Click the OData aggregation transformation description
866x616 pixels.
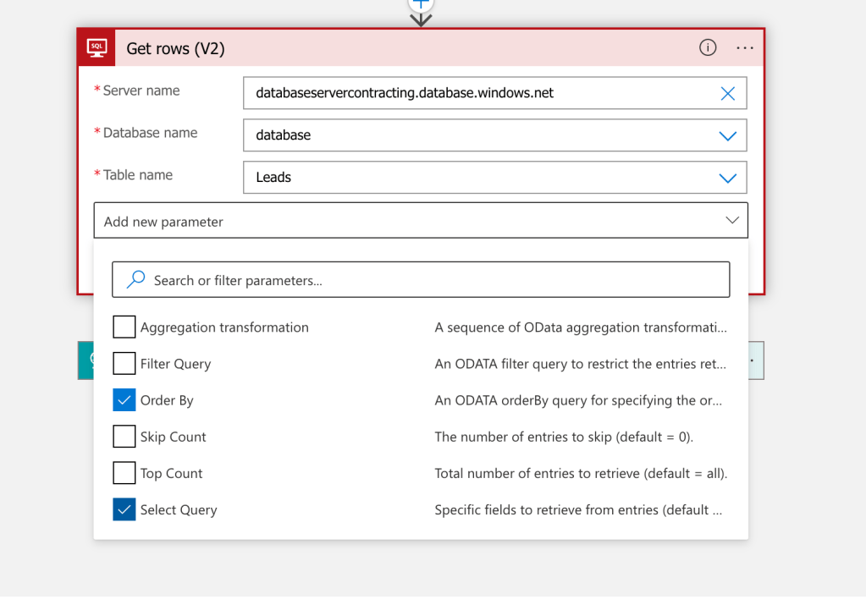click(x=581, y=327)
